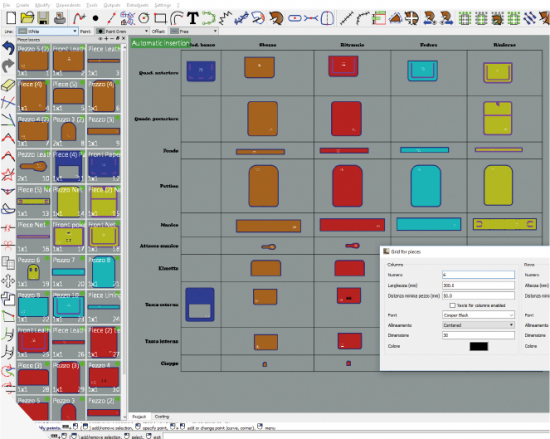Image resolution: width=550 pixels, height=439 pixels.
Task: Enable the 'Texts for columns enabled' checkbox
Action: tap(452, 305)
